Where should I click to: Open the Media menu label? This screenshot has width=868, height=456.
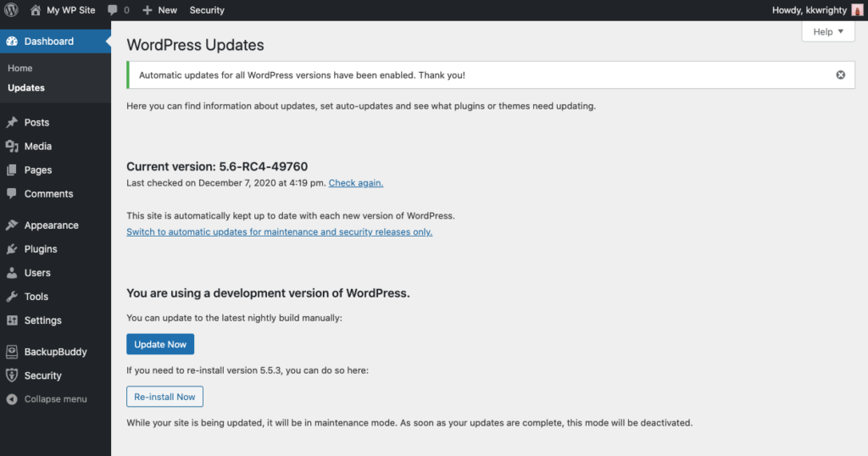(x=37, y=146)
